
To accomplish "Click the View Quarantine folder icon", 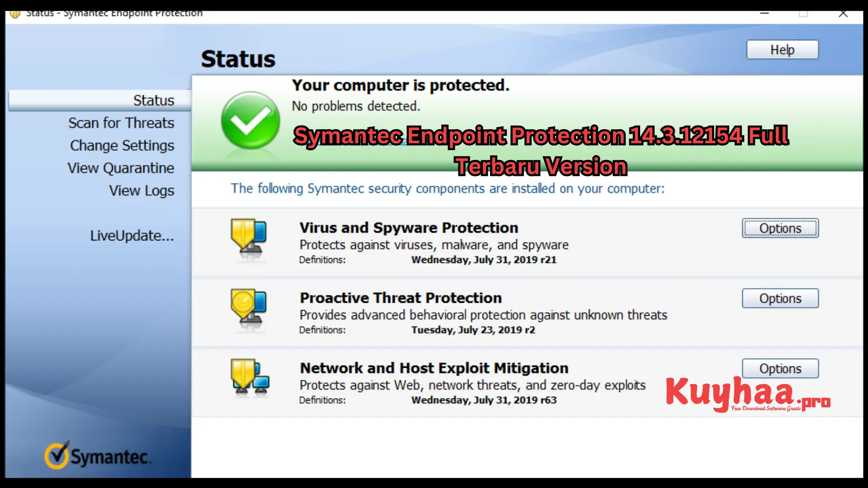I will click(x=119, y=168).
